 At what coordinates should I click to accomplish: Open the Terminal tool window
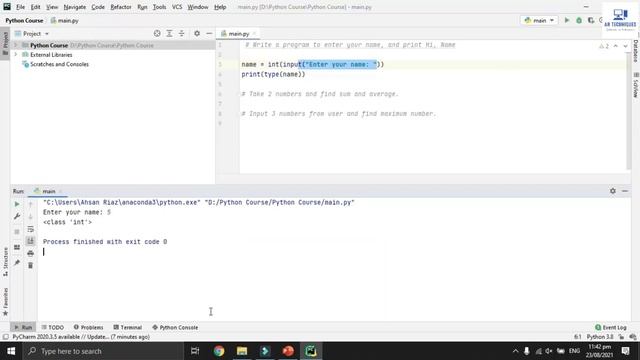tap(127, 327)
